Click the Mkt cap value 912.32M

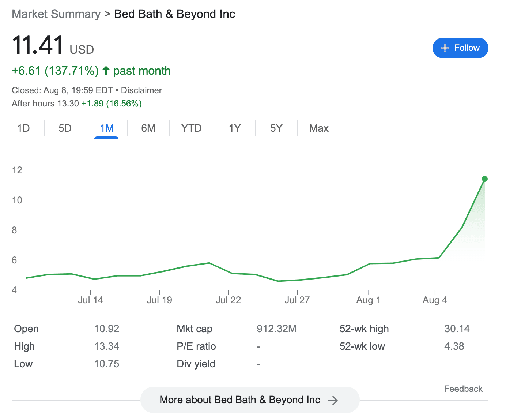coord(276,329)
